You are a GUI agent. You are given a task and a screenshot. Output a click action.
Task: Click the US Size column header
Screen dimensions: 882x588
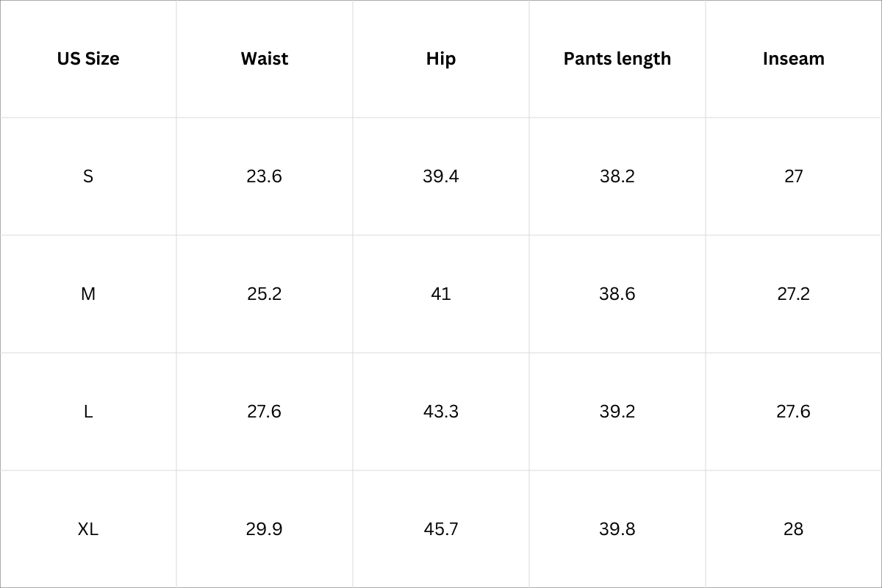(x=88, y=59)
